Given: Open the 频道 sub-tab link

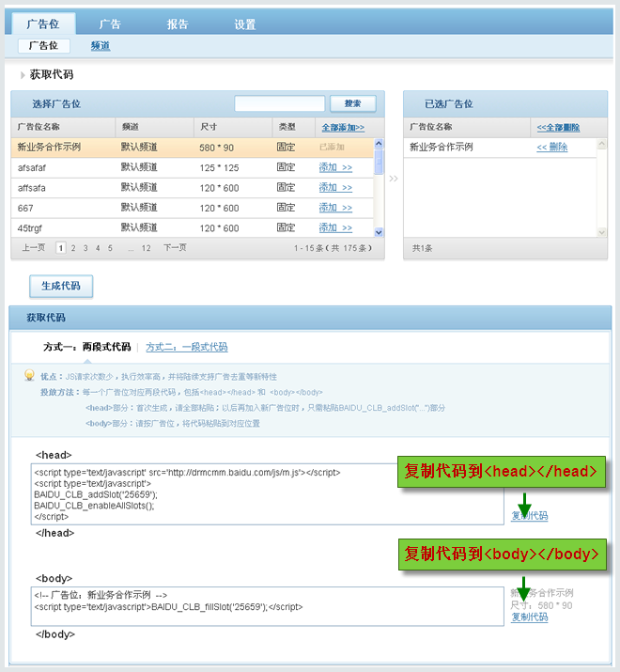Looking at the screenshot, I should point(101,46).
